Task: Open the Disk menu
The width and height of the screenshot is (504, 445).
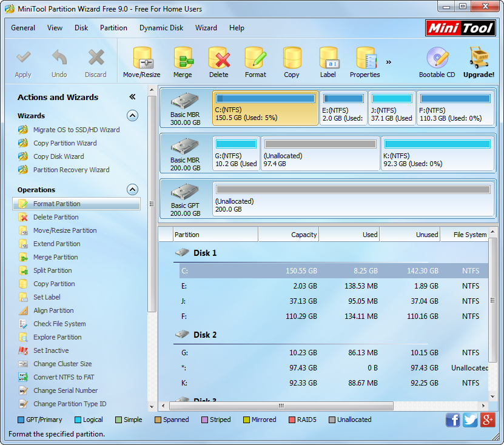Action: coord(81,28)
